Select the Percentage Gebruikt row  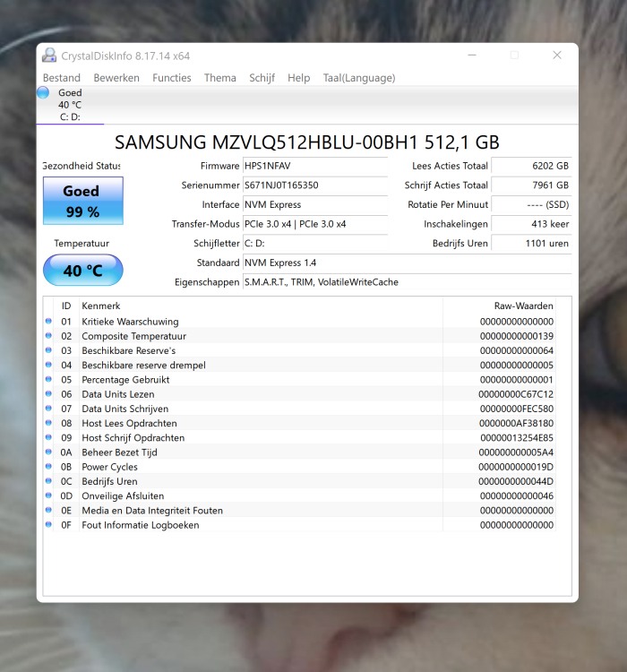coord(299,380)
